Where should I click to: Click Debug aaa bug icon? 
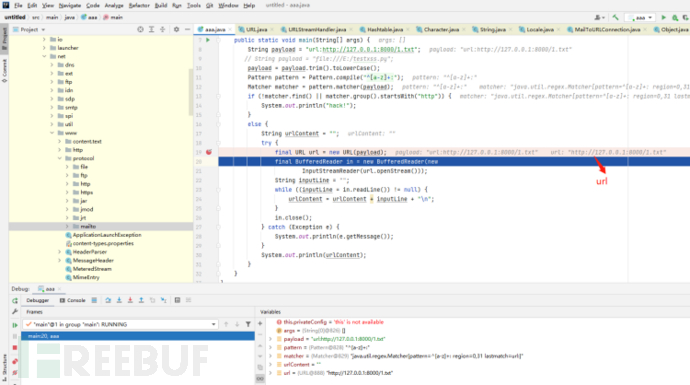pos(675,18)
